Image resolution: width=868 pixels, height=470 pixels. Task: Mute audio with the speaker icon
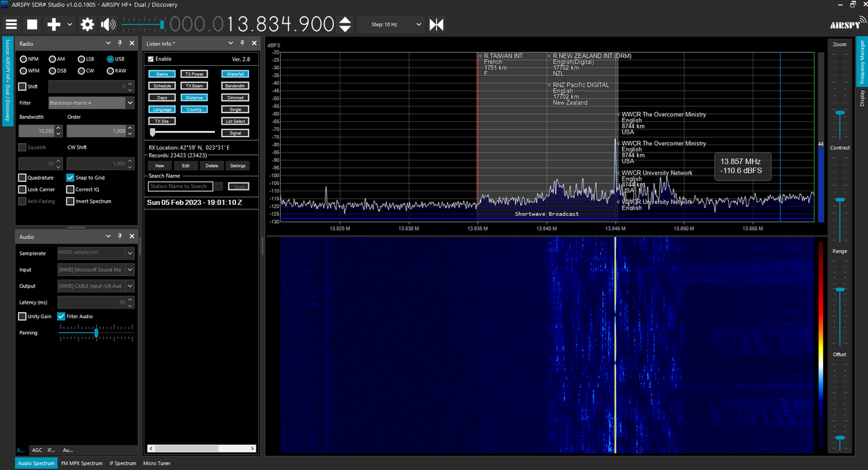[x=108, y=24]
